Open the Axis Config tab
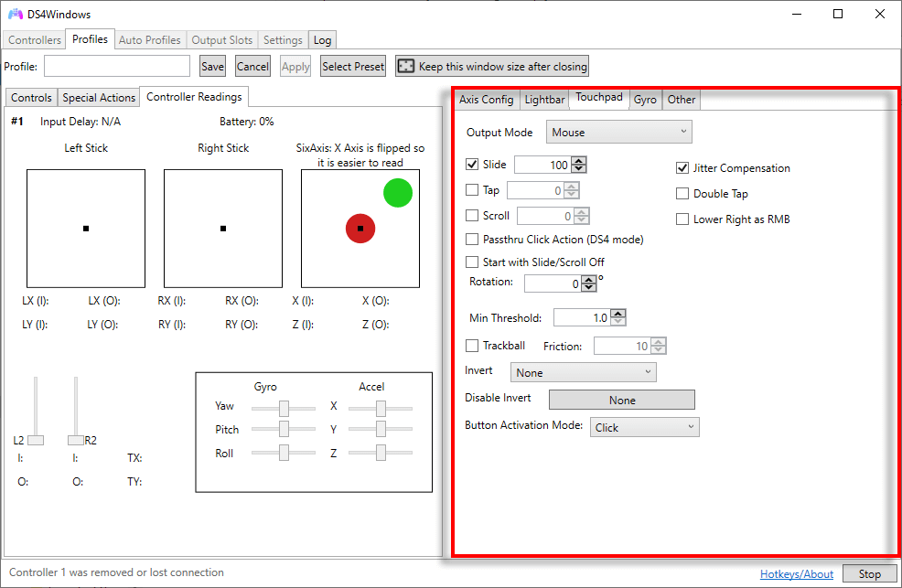The image size is (902, 588). (x=487, y=100)
